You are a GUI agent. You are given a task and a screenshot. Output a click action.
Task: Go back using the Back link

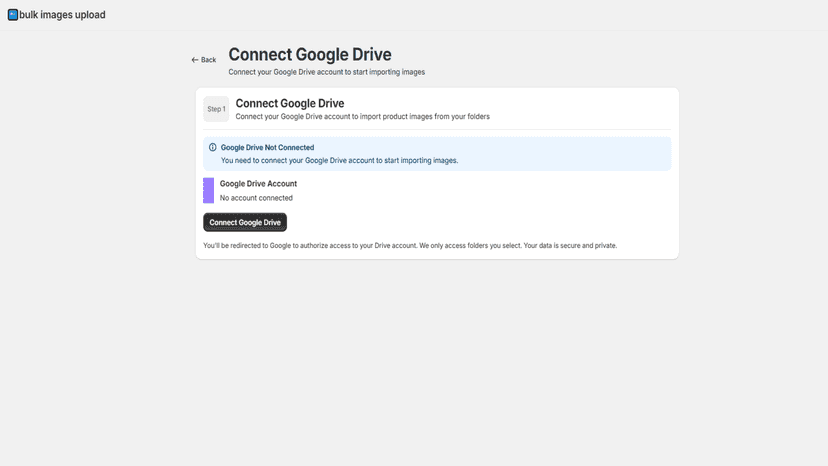click(204, 60)
